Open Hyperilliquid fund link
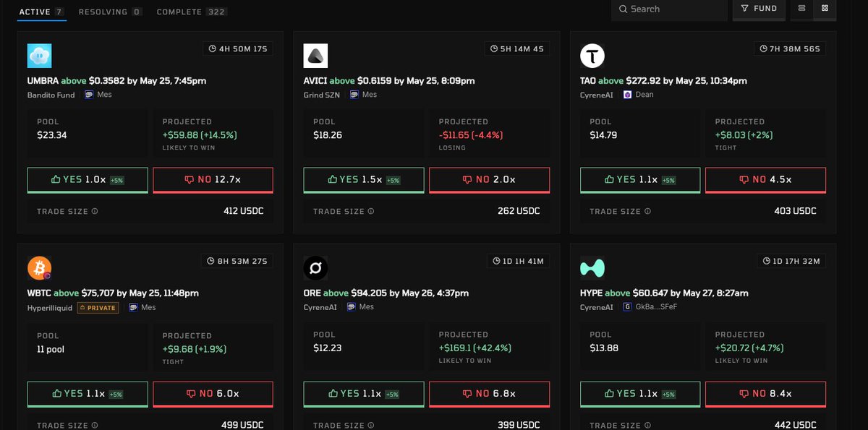 (x=49, y=307)
